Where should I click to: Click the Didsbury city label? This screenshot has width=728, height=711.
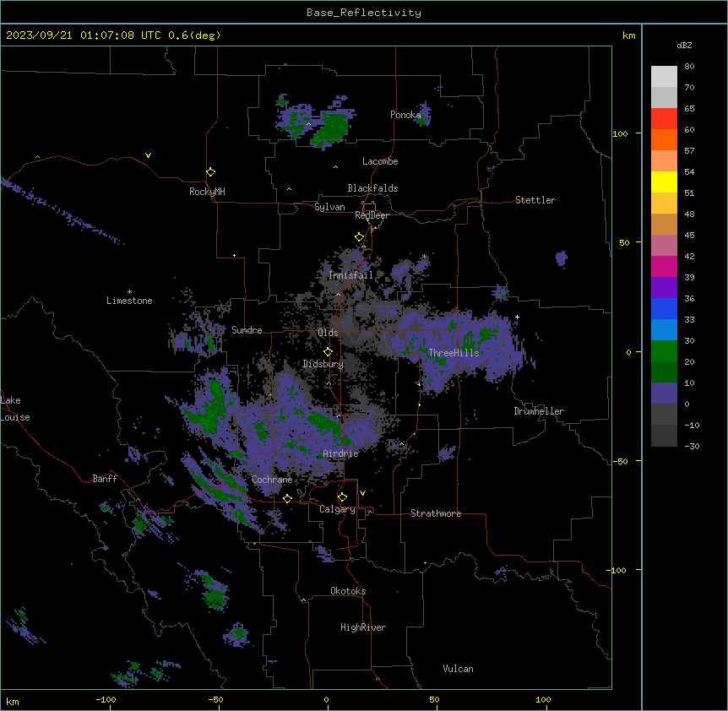[x=323, y=364]
